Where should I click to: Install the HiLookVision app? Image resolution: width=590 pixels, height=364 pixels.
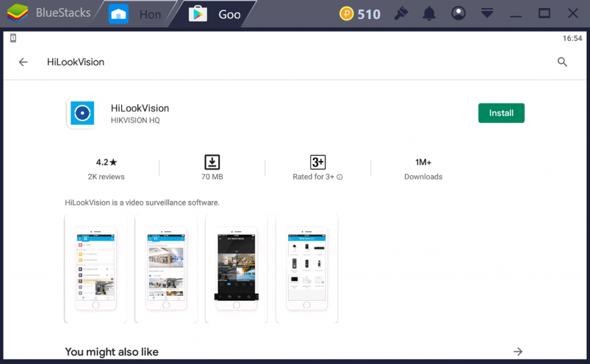[501, 113]
